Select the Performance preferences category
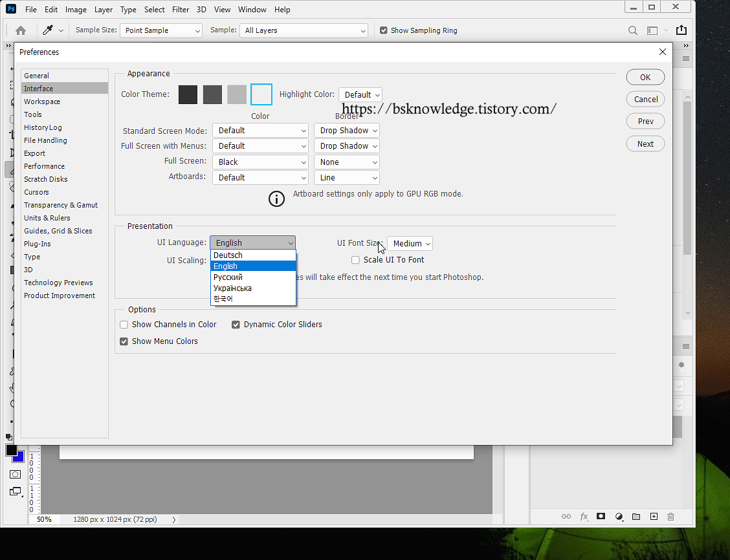 pyautogui.click(x=65, y=166)
